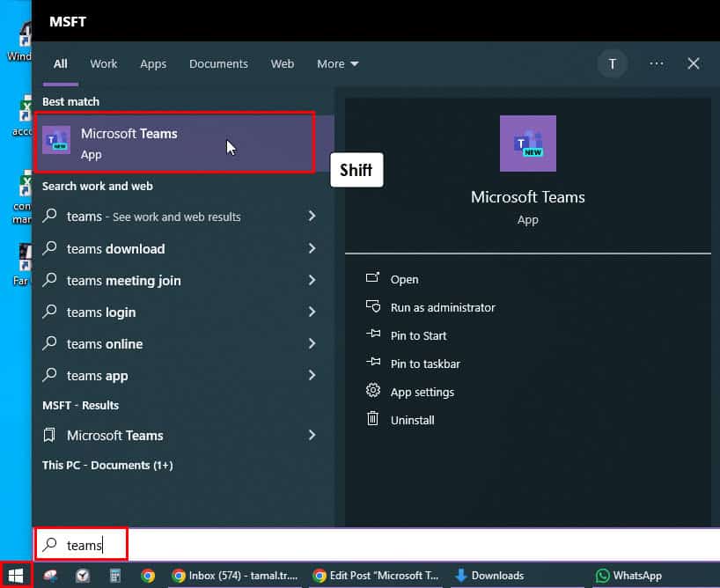
Task: Select Pin to taskbar
Action: [425, 364]
